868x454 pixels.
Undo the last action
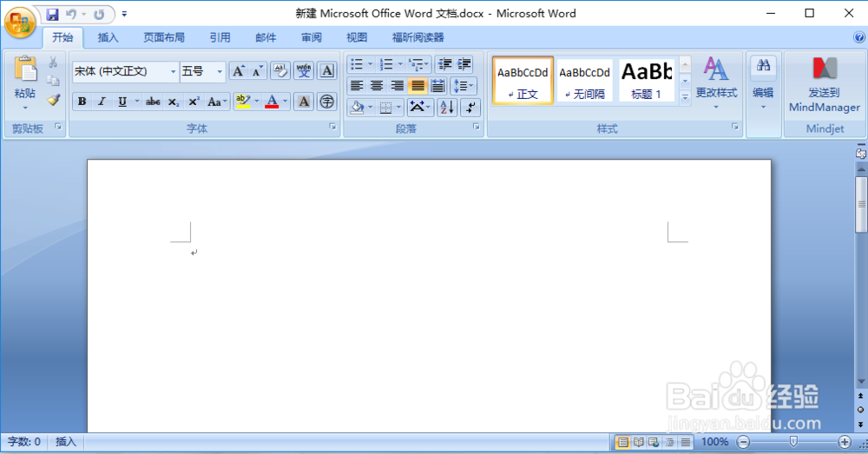[71, 15]
